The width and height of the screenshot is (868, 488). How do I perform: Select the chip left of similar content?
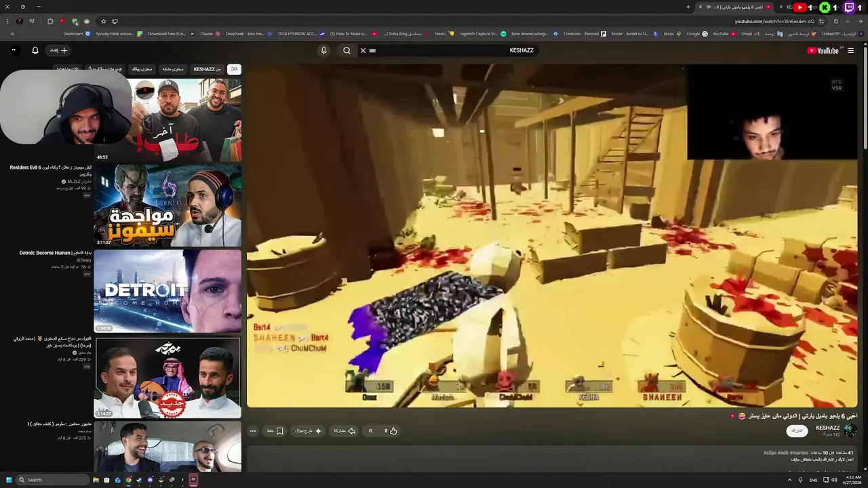pos(142,69)
